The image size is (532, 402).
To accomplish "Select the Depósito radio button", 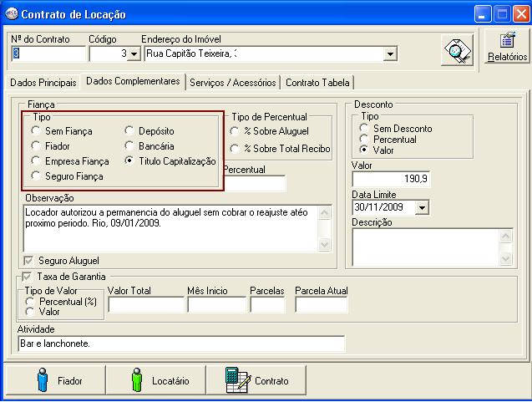I will (x=129, y=131).
